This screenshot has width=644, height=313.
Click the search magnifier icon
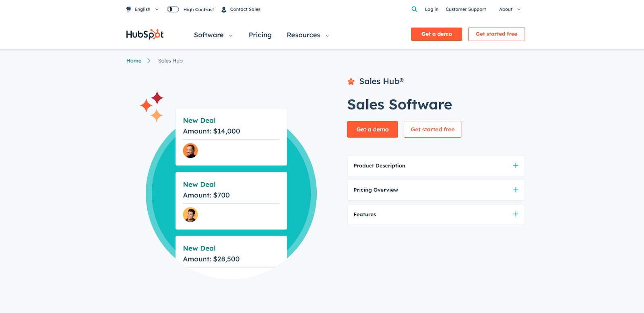[x=414, y=9]
